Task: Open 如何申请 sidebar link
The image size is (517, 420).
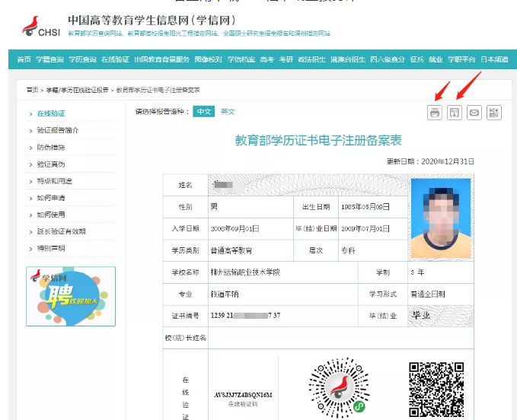Action: click(51, 198)
